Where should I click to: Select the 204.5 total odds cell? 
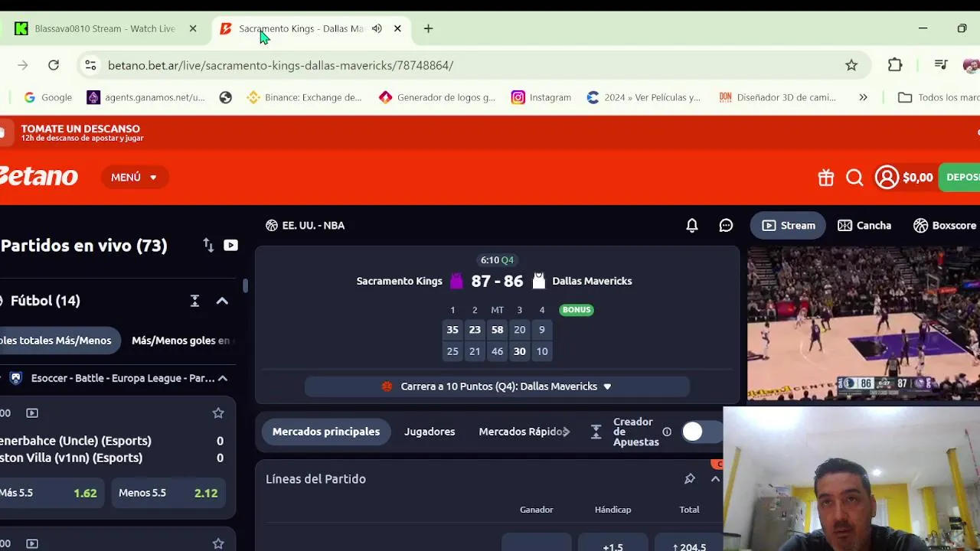pyautogui.click(x=688, y=542)
